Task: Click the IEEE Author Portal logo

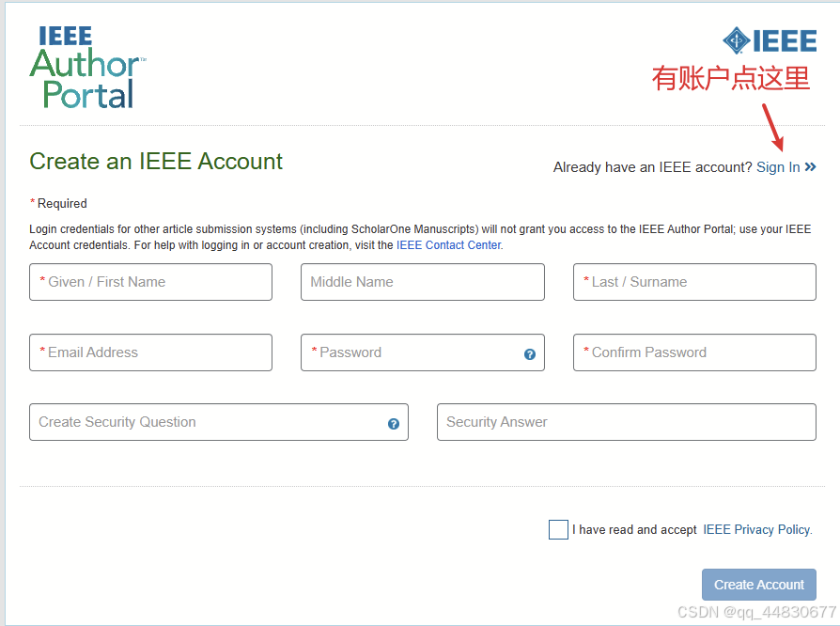Action: [87, 68]
